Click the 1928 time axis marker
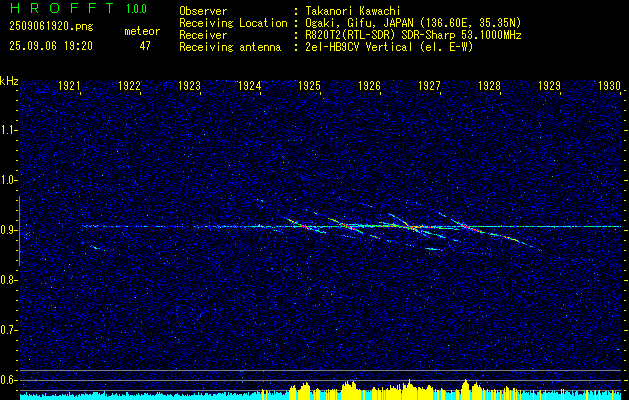This screenshot has width=629, height=400. click(x=489, y=85)
